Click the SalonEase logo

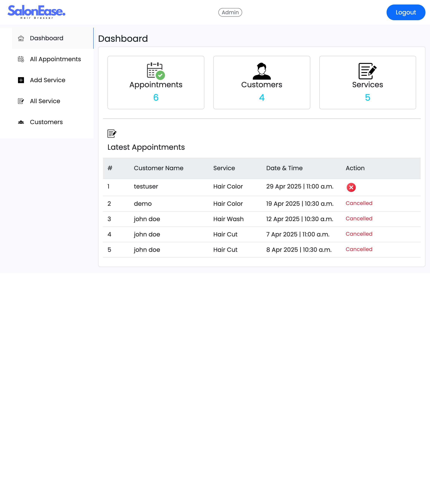(37, 12)
